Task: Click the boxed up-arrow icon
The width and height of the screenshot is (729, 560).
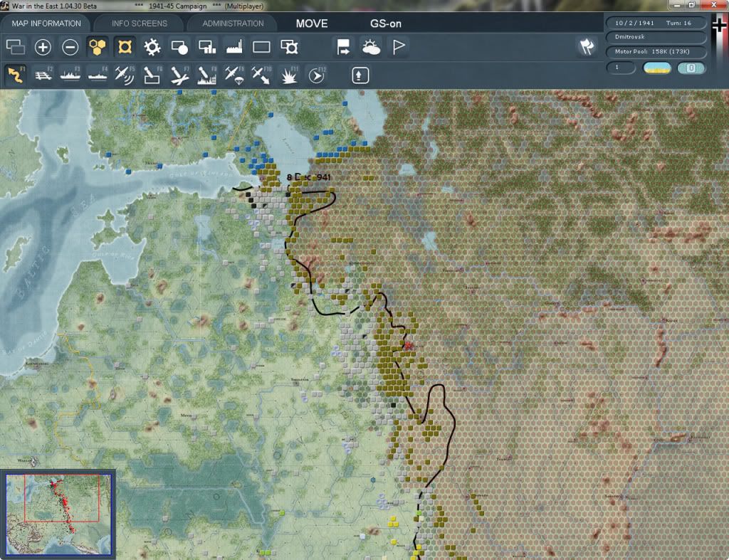Action: tap(360, 75)
